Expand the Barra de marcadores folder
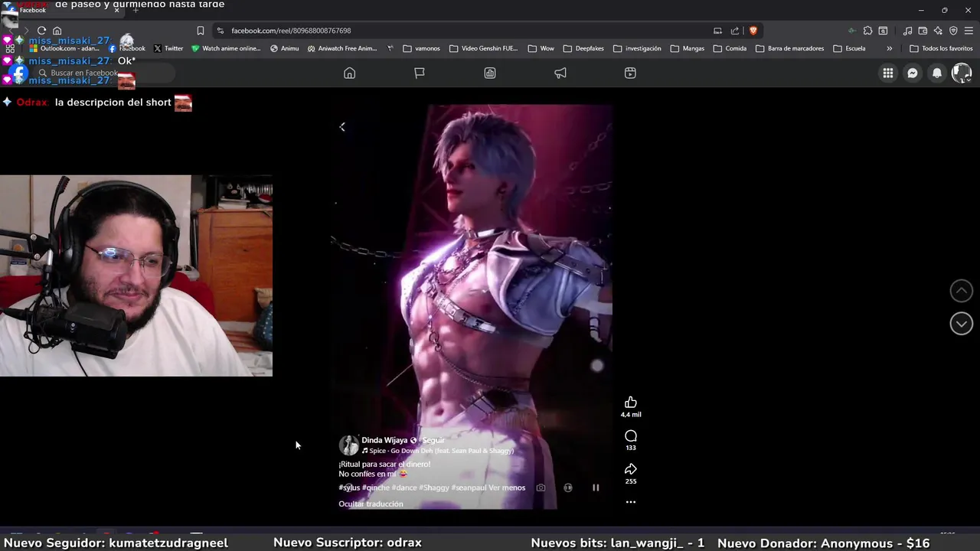The image size is (980, 551). pos(789,48)
